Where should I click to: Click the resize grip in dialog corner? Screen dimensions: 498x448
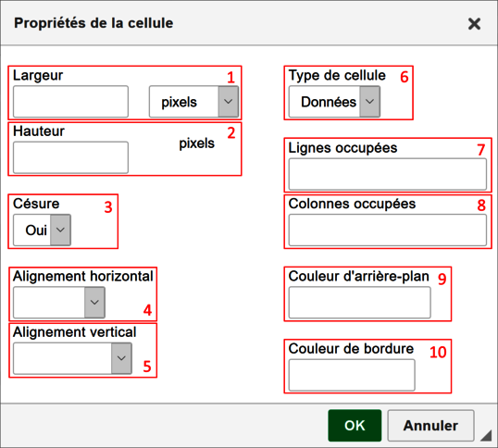(x=486, y=436)
